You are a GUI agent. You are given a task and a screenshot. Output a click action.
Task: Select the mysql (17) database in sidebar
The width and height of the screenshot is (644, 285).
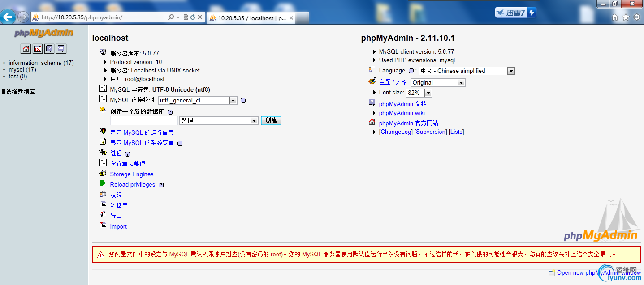(x=22, y=70)
